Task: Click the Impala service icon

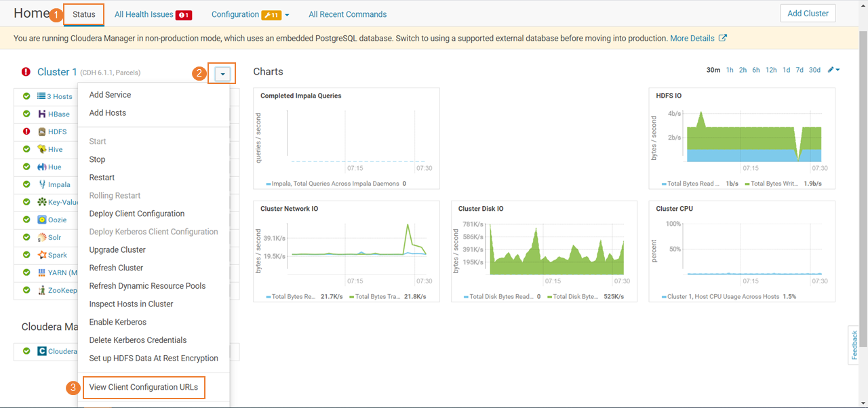Action: (42, 184)
